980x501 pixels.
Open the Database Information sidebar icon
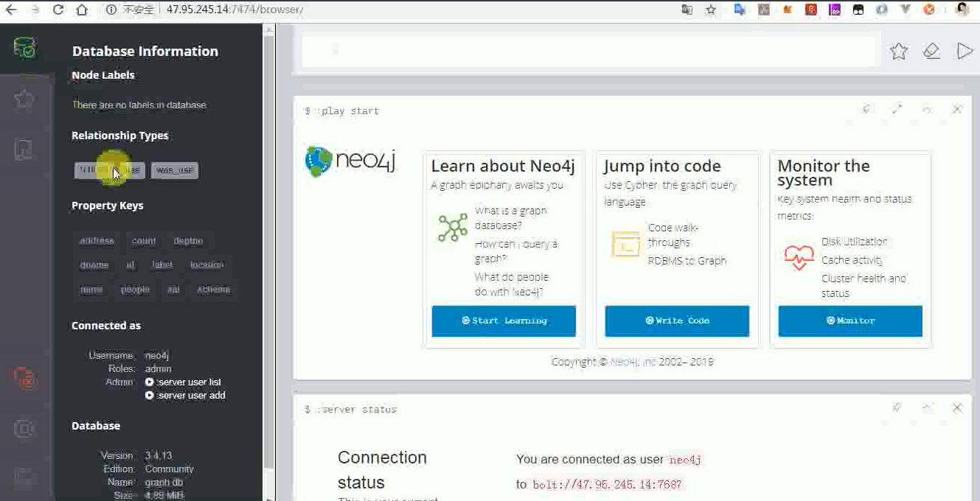pos(25,49)
